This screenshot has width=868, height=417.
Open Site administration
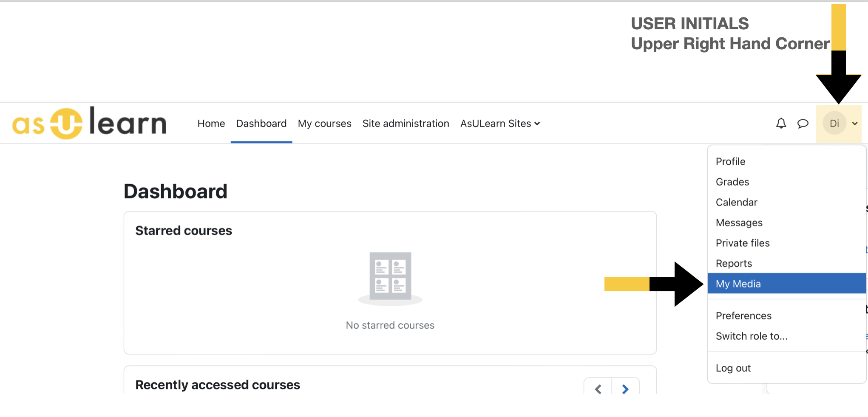click(x=406, y=124)
